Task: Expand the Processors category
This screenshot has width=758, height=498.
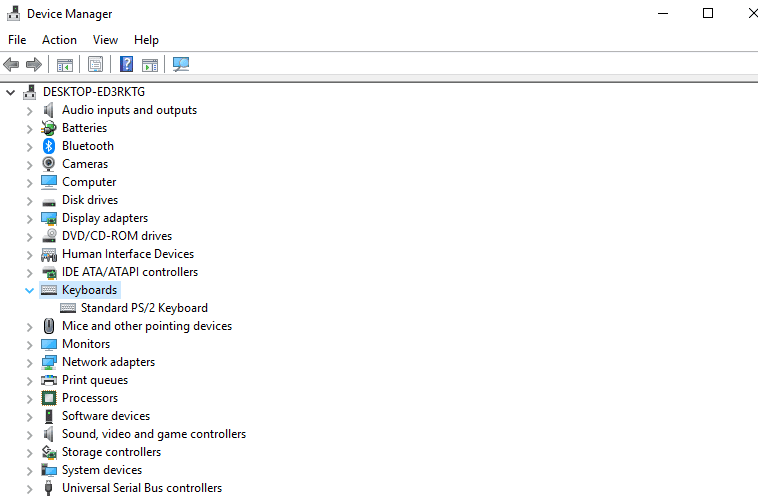Action: tap(29, 399)
